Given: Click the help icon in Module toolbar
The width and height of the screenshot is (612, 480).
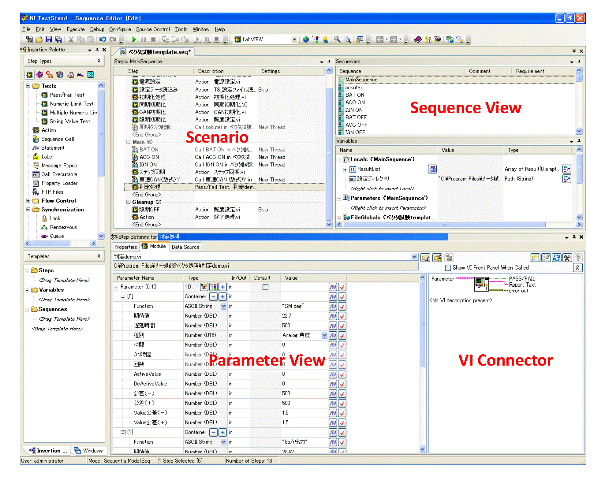Looking at the screenshot, I should 578,258.
